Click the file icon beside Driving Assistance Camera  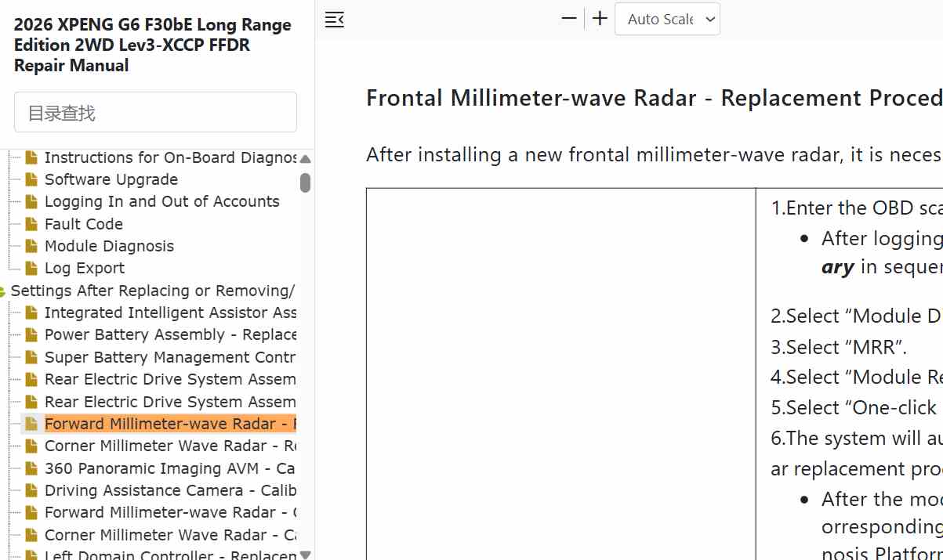pyautogui.click(x=31, y=490)
